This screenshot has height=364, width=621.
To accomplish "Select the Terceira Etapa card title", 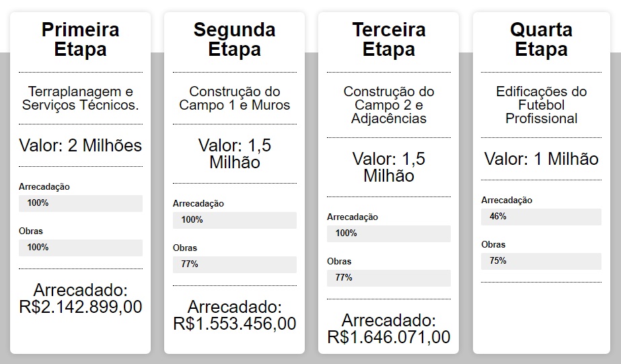I will [x=388, y=39].
